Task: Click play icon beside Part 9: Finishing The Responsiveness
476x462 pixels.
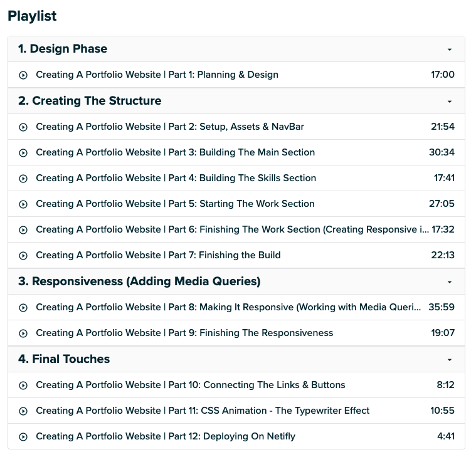Action: tap(23, 333)
